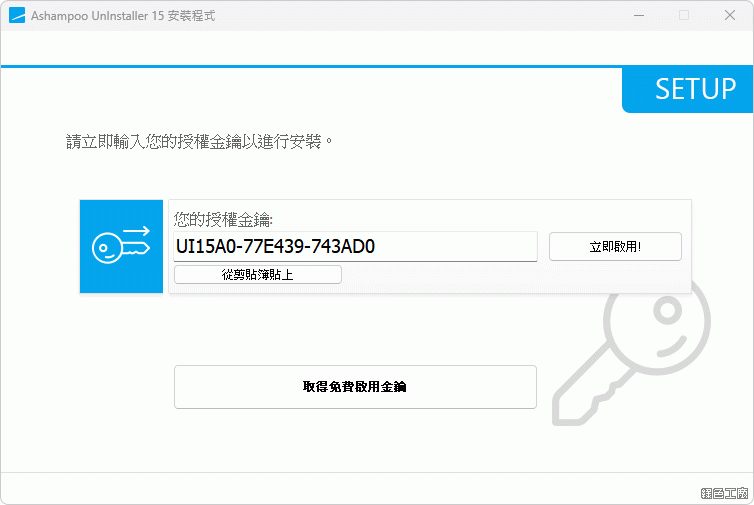Click the window title 'Ashampoo UnInstaller 15 安裝程式'
754x505 pixels.
pos(122,16)
